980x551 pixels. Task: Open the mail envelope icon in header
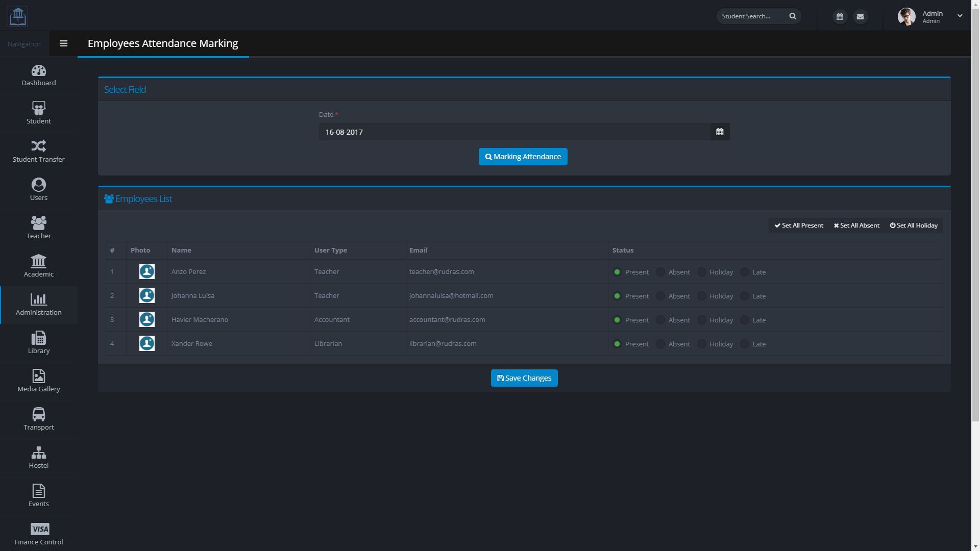point(860,17)
